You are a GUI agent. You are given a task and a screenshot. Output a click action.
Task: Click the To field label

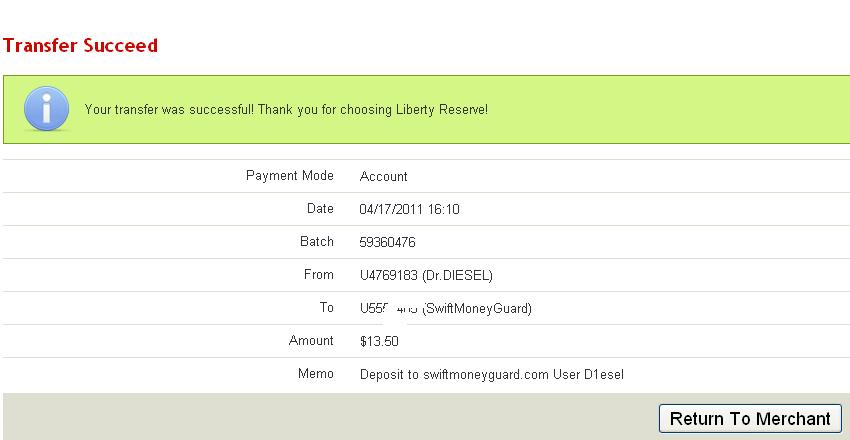[326, 308]
